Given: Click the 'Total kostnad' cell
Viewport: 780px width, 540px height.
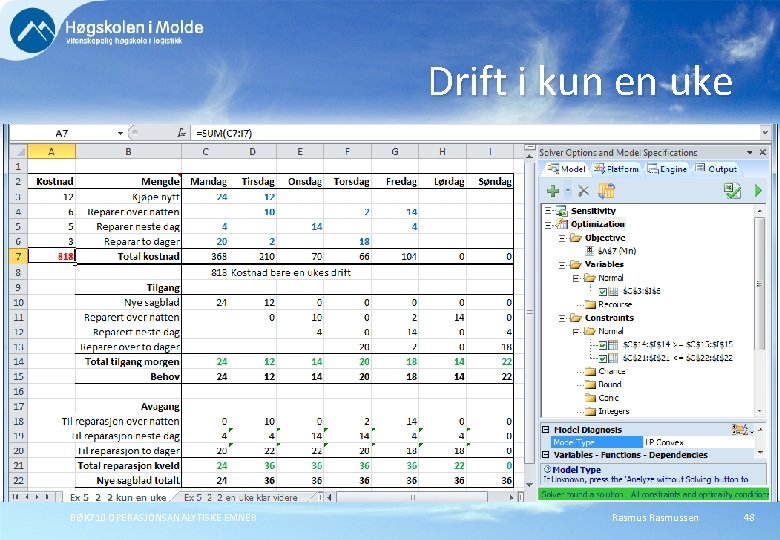Looking at the screenshot, I should pyautogui.click(x=128, y=257).
